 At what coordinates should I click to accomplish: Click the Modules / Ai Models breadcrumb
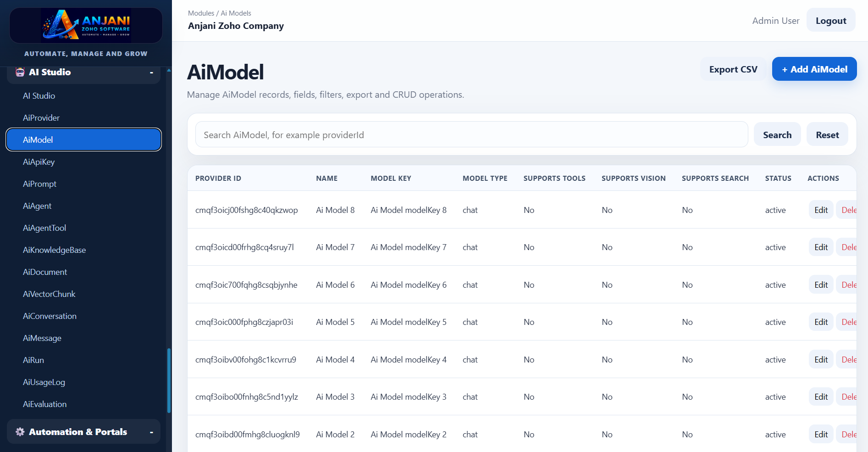pos(219,13)
